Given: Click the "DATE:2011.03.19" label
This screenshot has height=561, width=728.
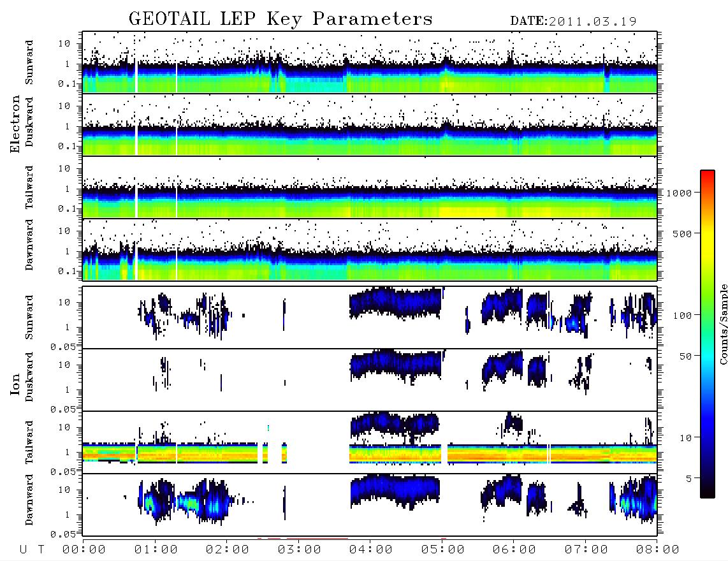Looking at the screenshot, I should [x=573, y=21].
